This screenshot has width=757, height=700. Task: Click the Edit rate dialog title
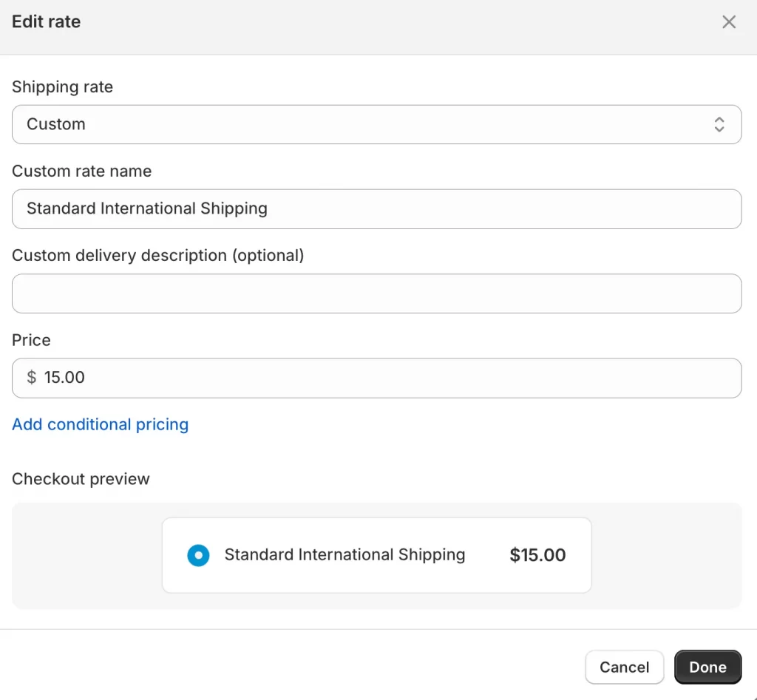pos(46,22)
